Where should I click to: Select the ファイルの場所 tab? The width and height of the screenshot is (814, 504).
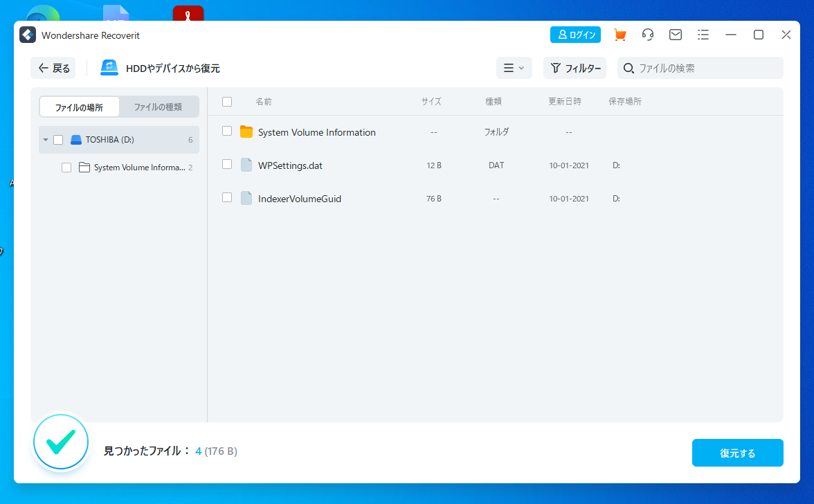click(x=79, y=107)
